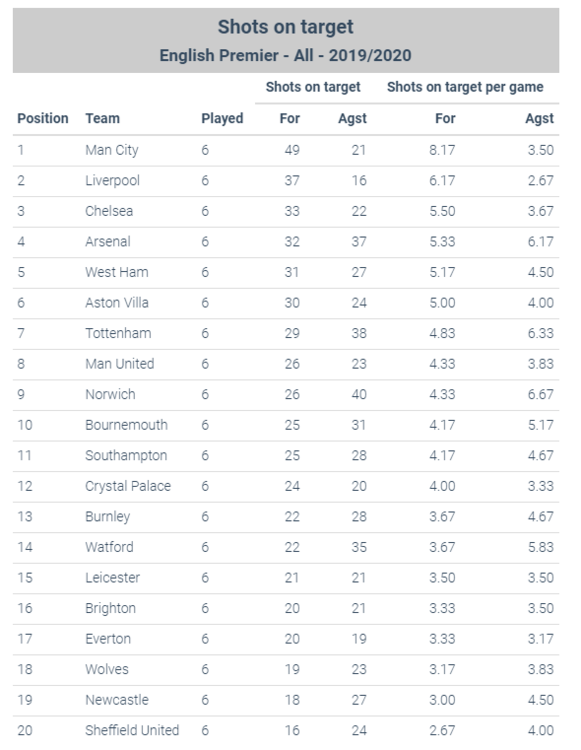Click the Man City team name
Image resolution: width=581 pixels, height=750 pixels.
click(112, 150)
